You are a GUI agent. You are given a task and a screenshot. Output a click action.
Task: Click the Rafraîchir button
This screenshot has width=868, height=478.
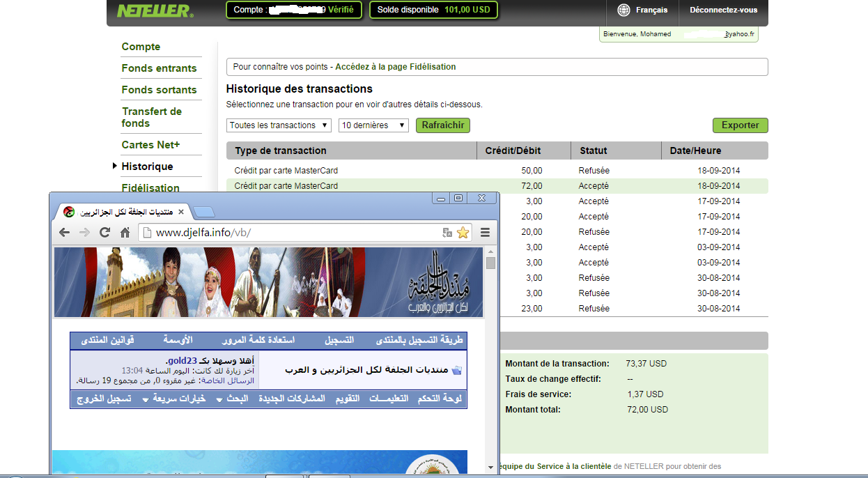[x=443, y=125]
